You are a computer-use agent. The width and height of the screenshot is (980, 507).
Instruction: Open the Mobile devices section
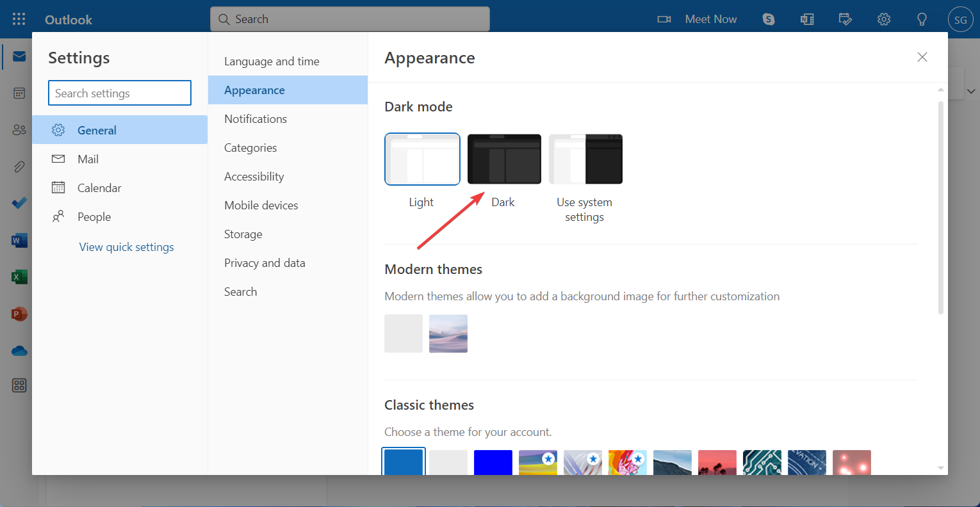point(288,205)
